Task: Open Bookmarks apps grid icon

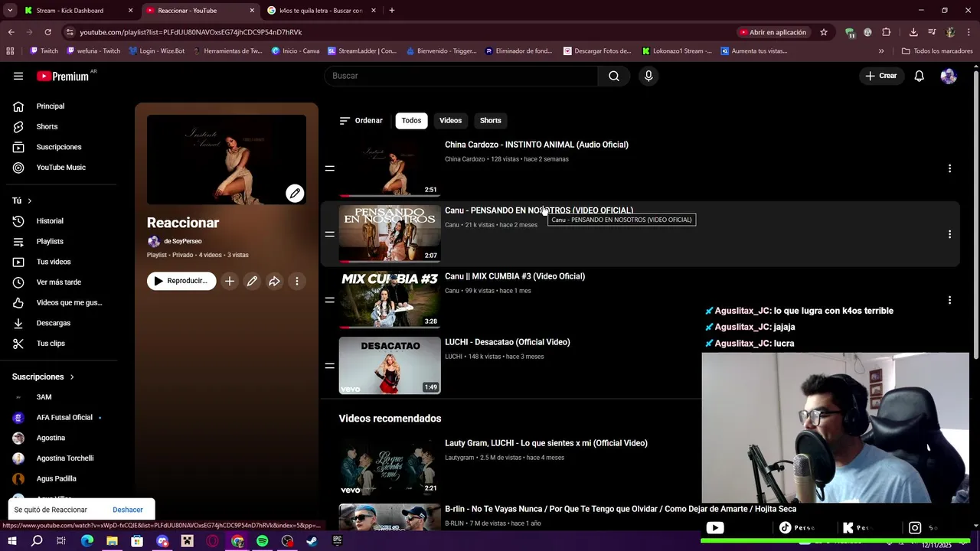Action: click(x=10, y=51)
